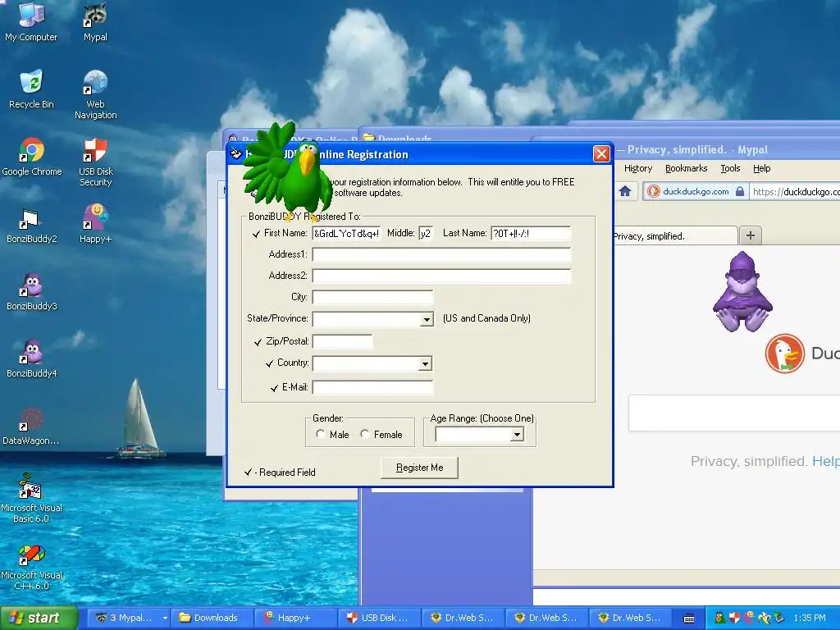Select the Recycle Bin icon

pyautogui.click(x=31, y=89)
